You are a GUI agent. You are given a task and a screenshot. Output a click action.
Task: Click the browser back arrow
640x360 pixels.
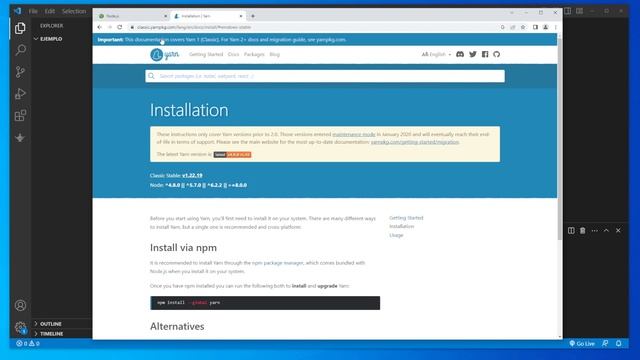100,27
